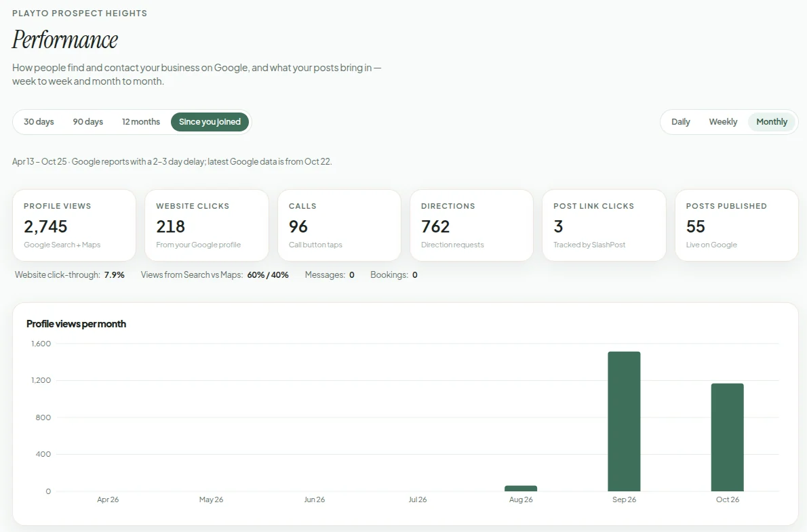Click the Sep 26 chart bar

624,422
